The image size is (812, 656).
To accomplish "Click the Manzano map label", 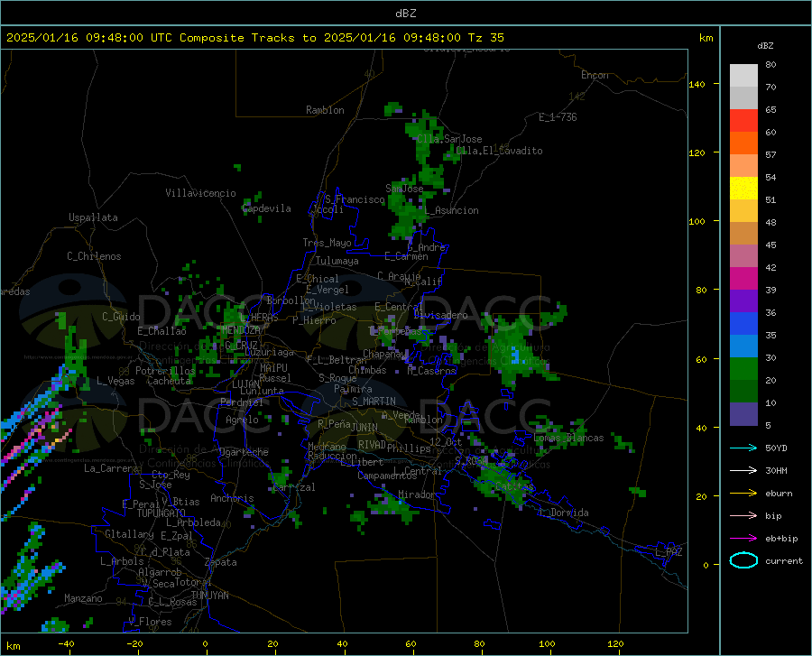I will (x=83, y=598).
